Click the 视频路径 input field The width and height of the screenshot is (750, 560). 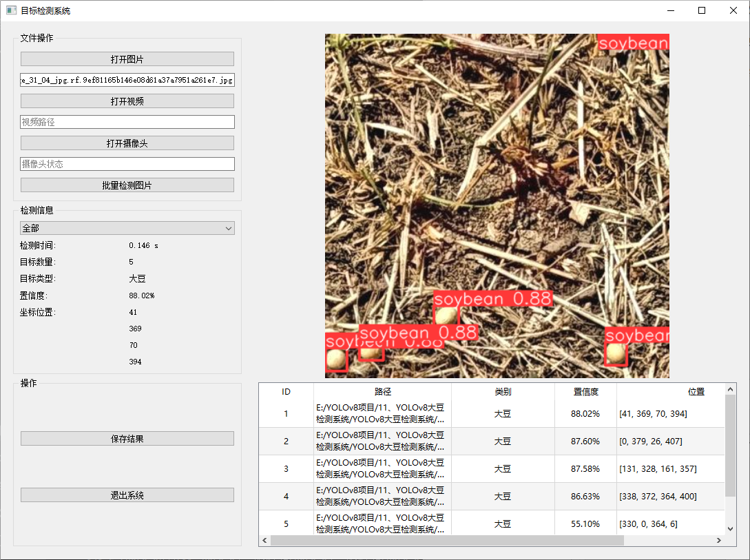tap(127, 122)
